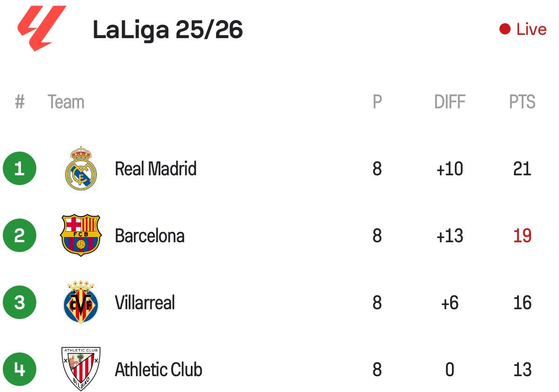Select the Barcelona team name

pyautogui.click(x=150, y=236)
